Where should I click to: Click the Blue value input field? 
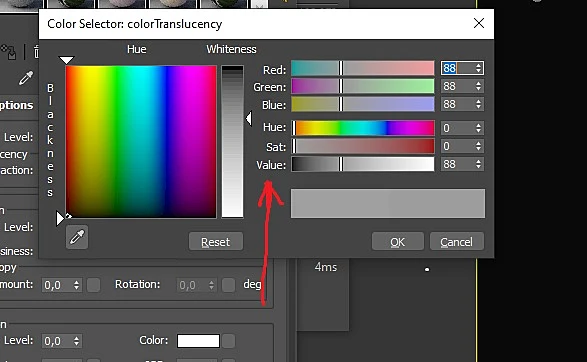point(458,104)
